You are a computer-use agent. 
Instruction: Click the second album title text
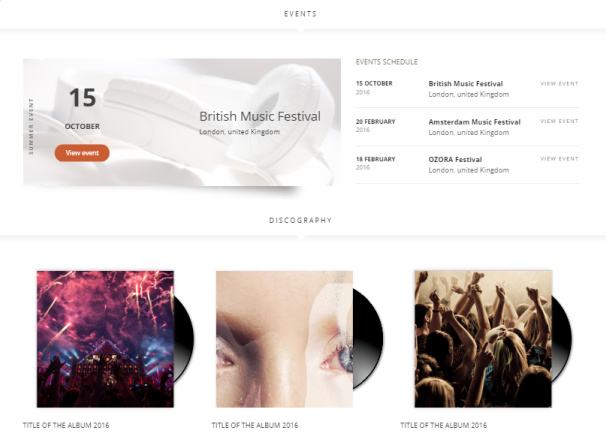255,425
